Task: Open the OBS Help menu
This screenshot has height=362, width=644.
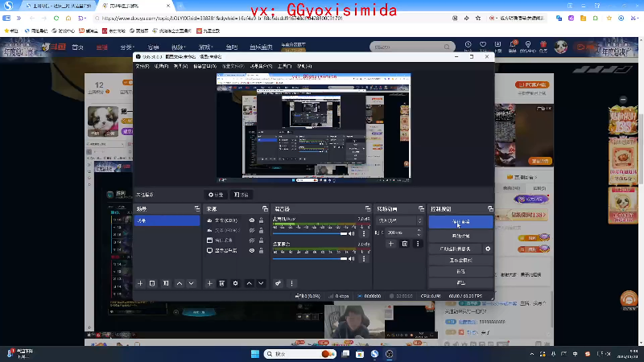Action: click(x=304, y=66)
